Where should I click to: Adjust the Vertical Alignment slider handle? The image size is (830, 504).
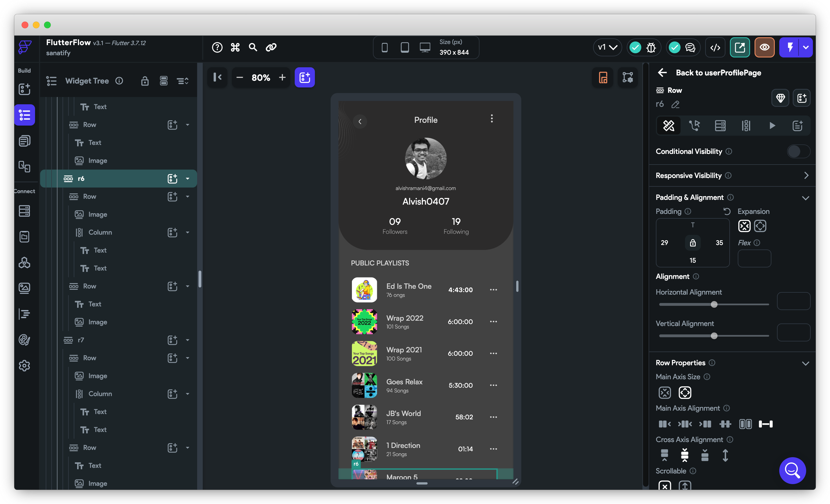(x=714, y=336)
